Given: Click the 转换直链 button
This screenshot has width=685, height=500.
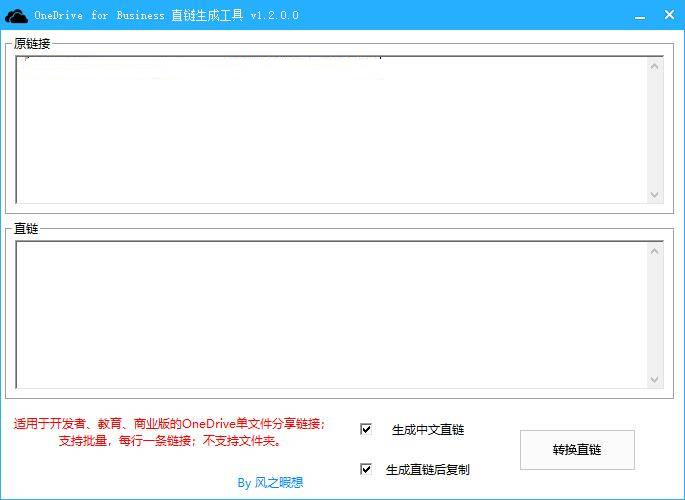Looking at the screenshot, I should click(577, 450).
